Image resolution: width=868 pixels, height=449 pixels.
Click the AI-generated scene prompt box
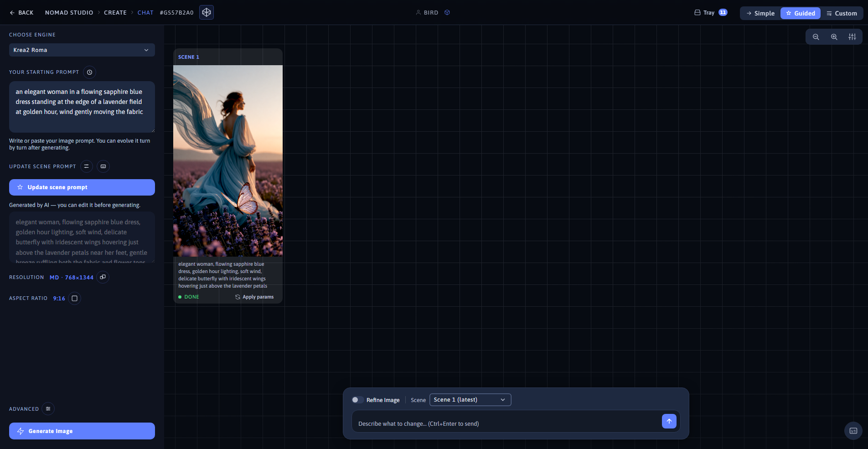pyautogui.click(x=82, y=237)
